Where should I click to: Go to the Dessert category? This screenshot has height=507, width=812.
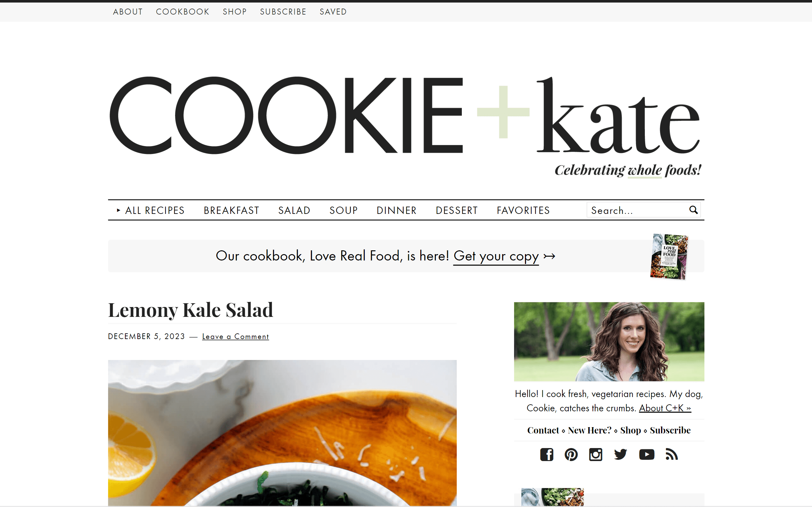(457, 210)
